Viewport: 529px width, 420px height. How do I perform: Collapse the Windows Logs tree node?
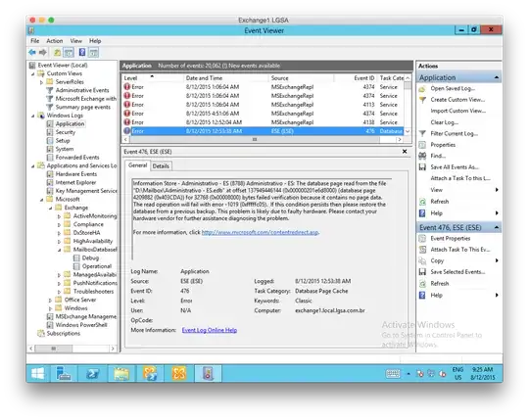click(33, 116)
